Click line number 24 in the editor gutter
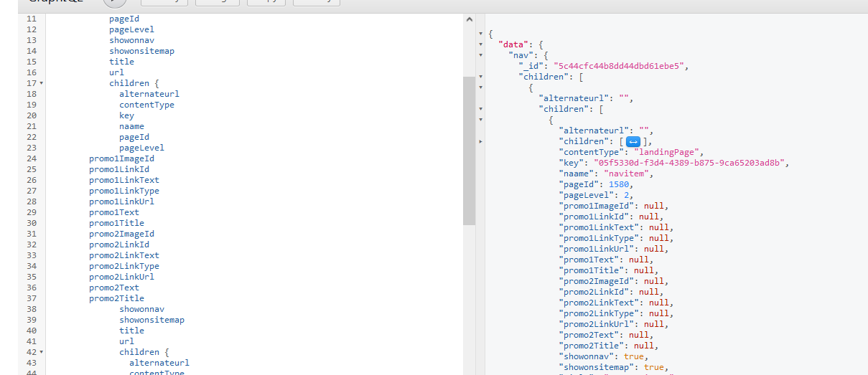 pos(31,158)
